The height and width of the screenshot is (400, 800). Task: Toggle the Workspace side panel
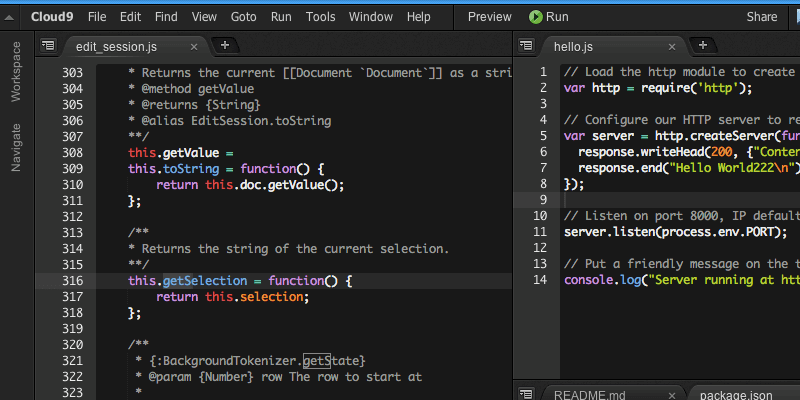pos(16,72)
